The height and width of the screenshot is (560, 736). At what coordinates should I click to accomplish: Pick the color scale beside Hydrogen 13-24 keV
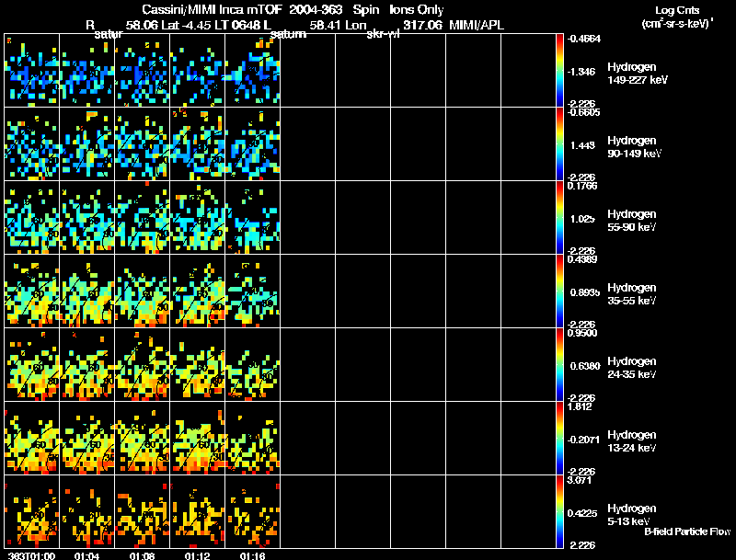click(x=559, y=439)
